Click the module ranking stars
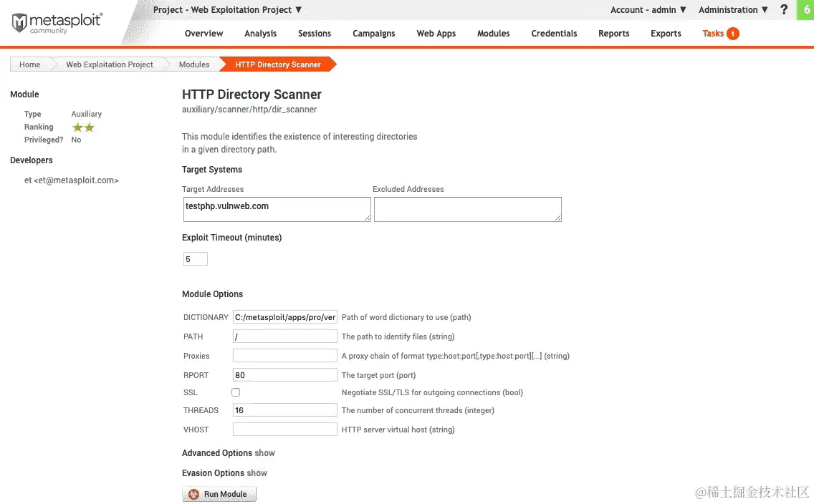 click(x=83, y=127)
